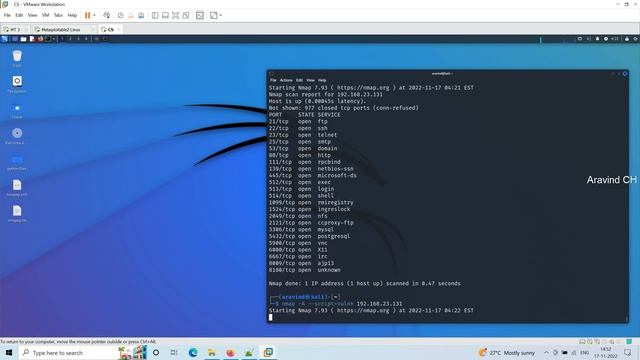Click the 21/tcp open ftp line
The width and height of the screenshot is (640, 360).
tap(298, 122)
